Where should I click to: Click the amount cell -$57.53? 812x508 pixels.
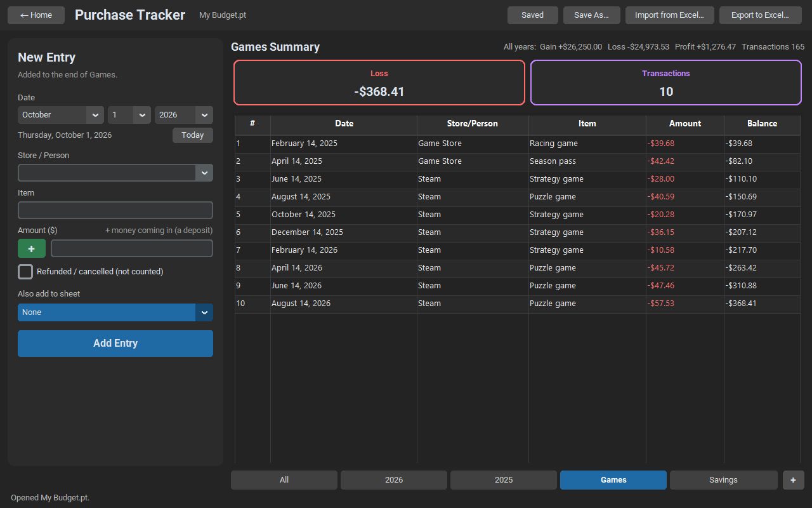[x=685, y=304]
